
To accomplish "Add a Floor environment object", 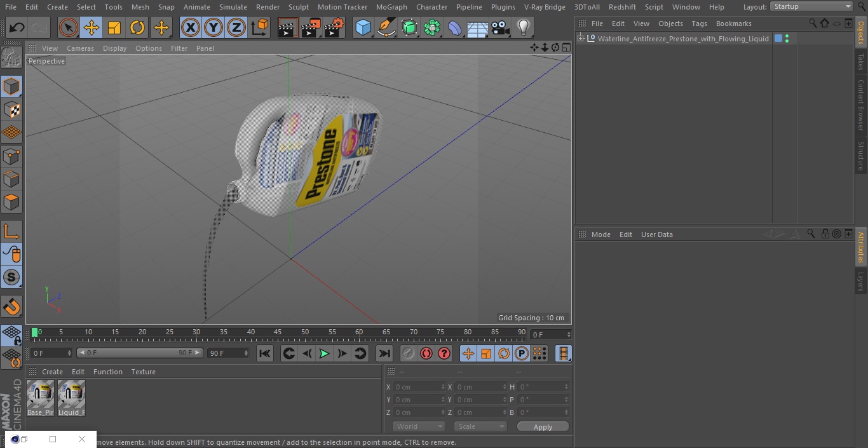I will click(x=478, y=27).
